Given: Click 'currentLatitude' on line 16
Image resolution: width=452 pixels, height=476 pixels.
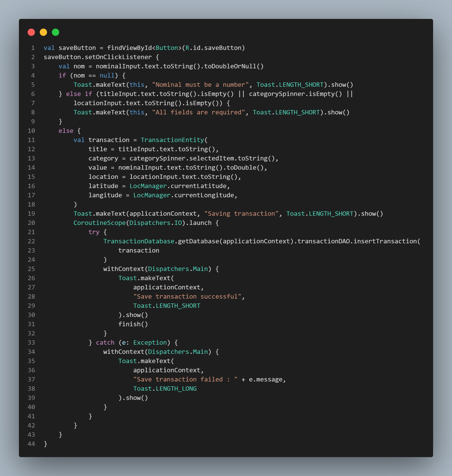Looking at the screenshot, I should click(x=198, y=186).
